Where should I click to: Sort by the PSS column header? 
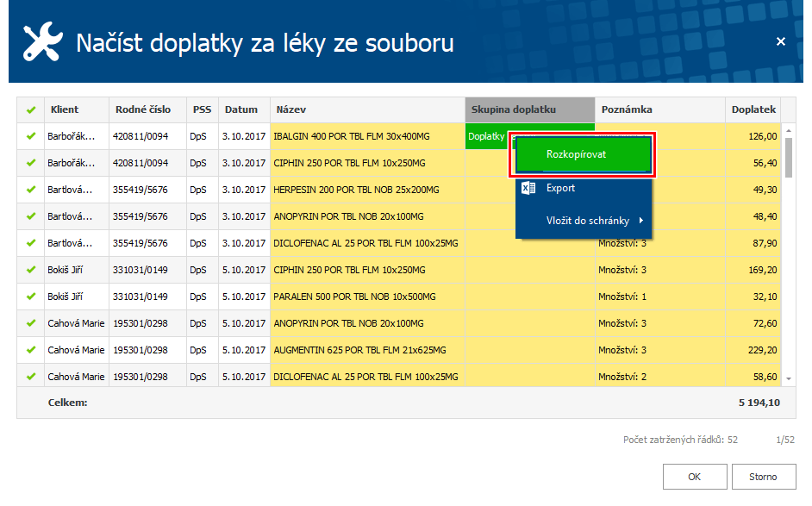[203, 109]
